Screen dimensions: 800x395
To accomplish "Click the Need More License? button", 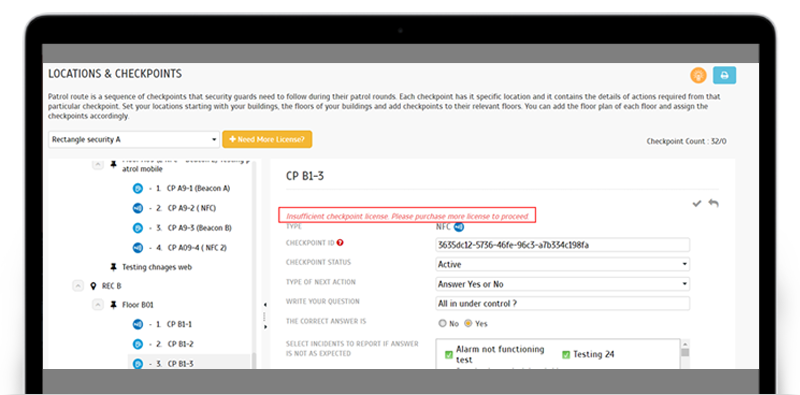I will coord(267,139).
